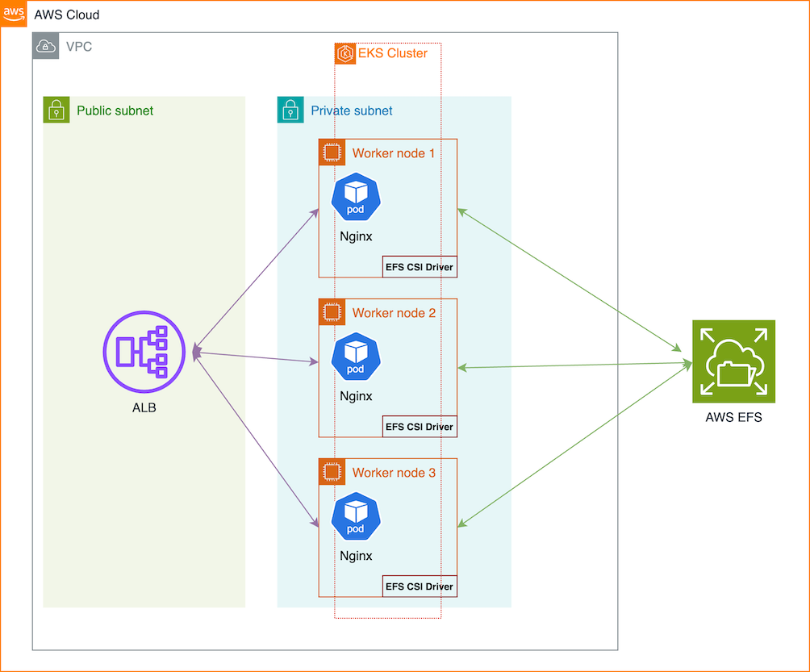This screenshot has height=672, width=810.
Task: Click the AWS EFS text label
Action: tap(733, 417)
